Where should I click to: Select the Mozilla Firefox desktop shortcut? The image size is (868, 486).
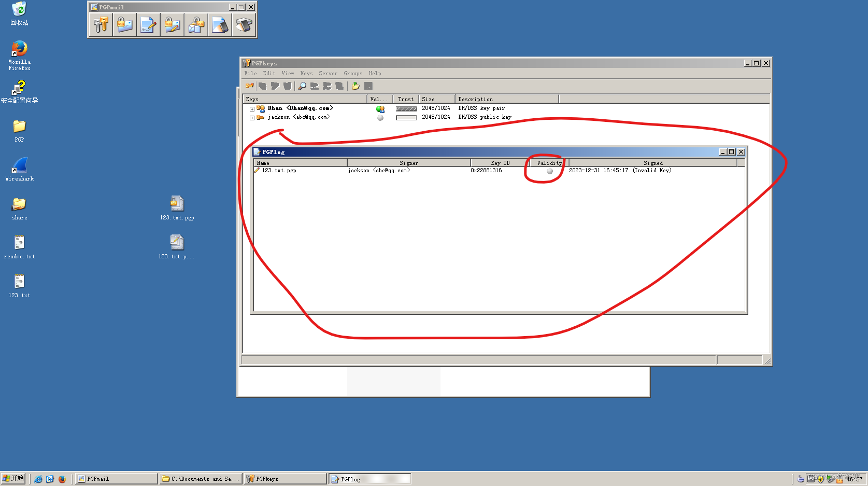click(x=19, y=55)
